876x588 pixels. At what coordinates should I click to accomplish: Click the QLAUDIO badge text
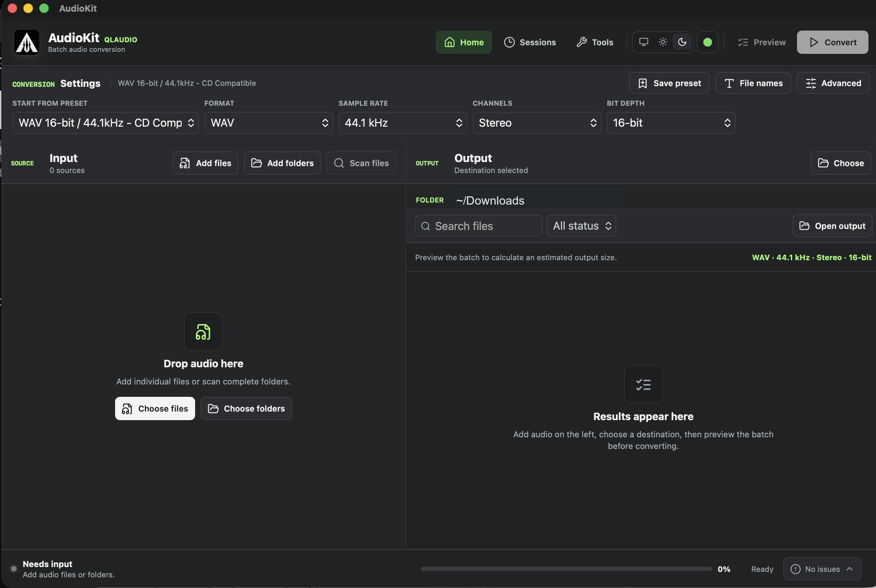coord(121,40)
